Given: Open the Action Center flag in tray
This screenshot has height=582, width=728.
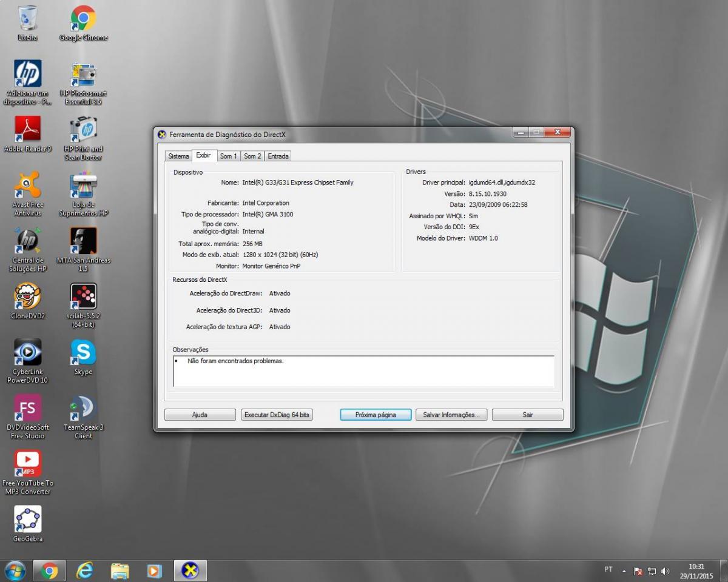Looking at the screenshot, I should pyautogui.click(x=638, y=571).
